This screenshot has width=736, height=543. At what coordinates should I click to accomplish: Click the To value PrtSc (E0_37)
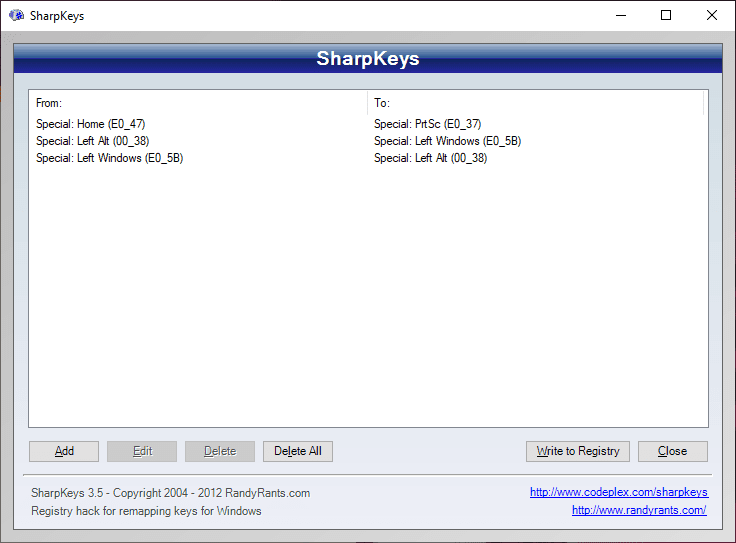[x=428, y=124]
